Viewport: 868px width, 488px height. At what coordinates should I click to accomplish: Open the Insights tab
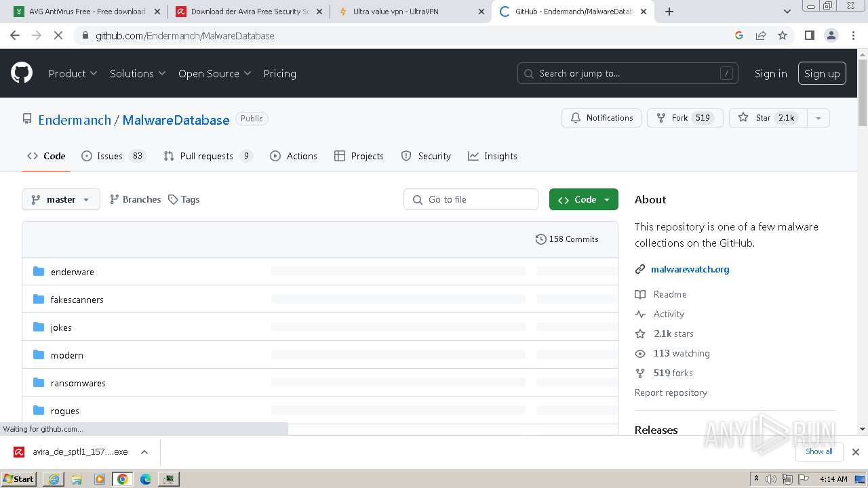pos(492,156)
